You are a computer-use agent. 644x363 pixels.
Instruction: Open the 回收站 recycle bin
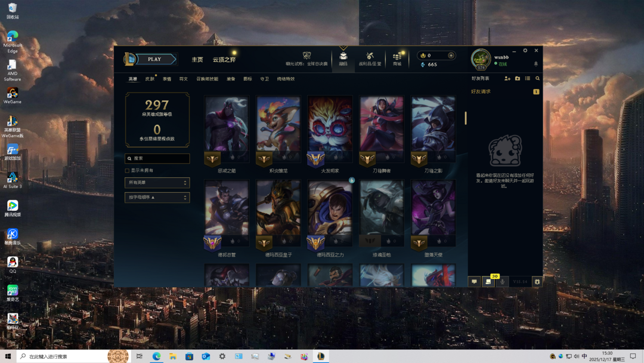[13, 11]
